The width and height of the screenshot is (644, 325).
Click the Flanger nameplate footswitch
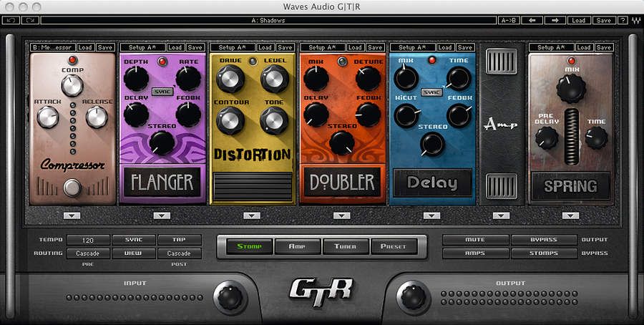(162, 182)
